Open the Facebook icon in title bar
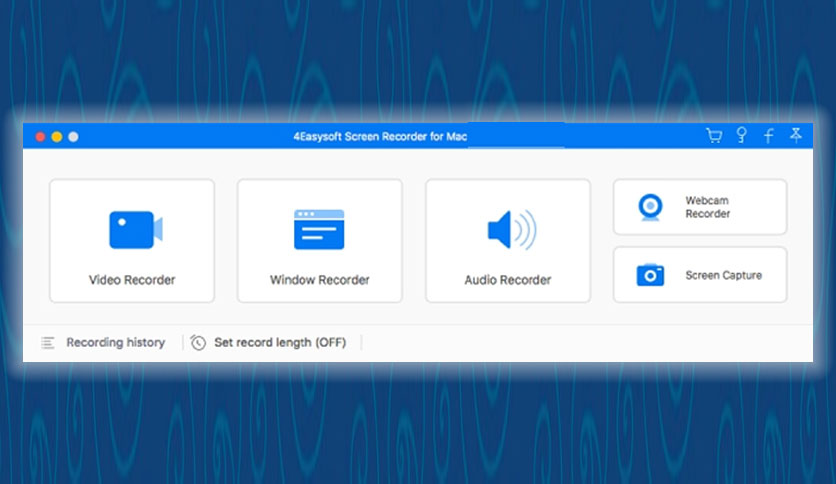This screenshot has width=836, height=484. point(768,135)
